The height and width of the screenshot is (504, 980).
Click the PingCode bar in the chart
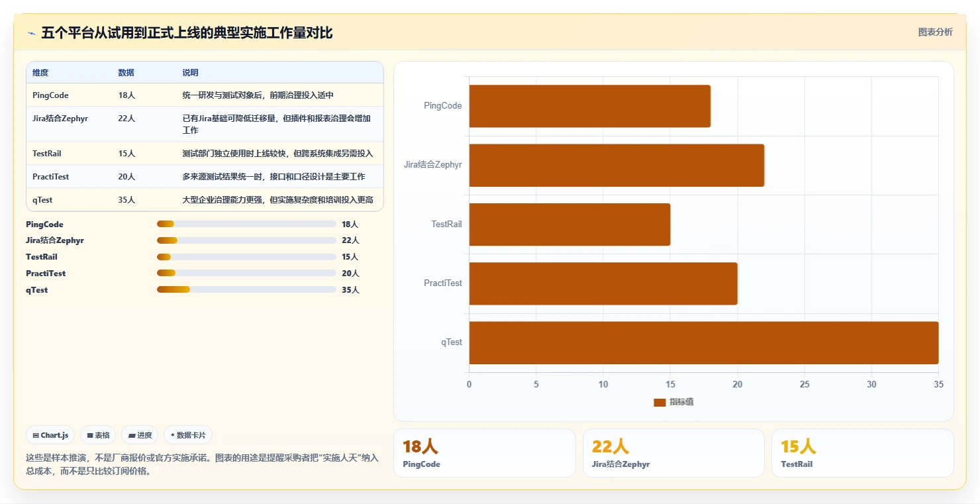click(x=590, y=106)
